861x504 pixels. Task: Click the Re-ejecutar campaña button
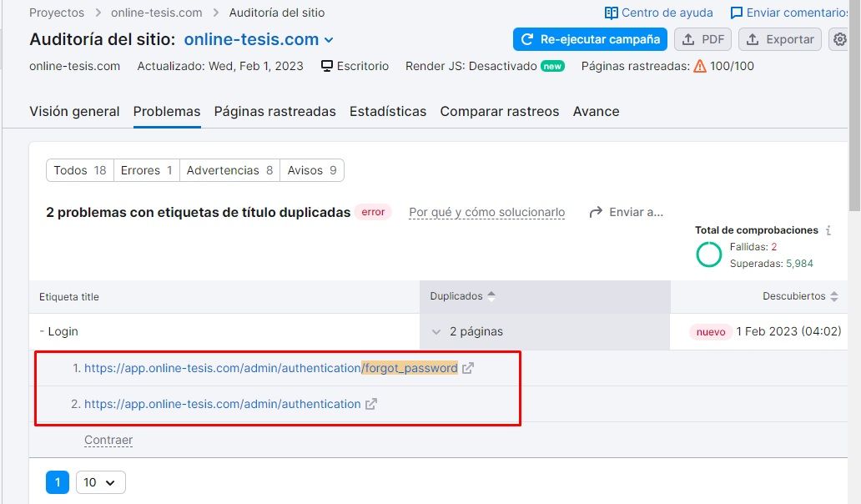[x=591, y=39]
